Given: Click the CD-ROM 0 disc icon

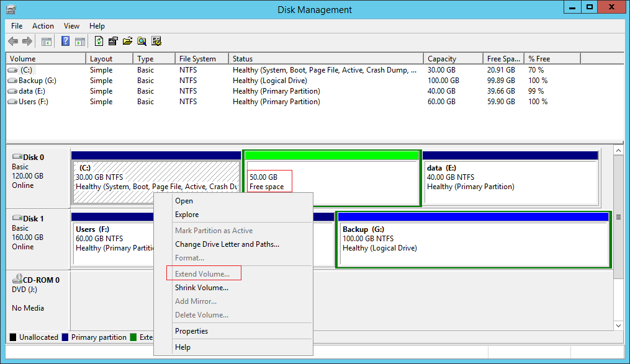Looking at the screenshot, I should pyautogui.click(x=17, y=278).
